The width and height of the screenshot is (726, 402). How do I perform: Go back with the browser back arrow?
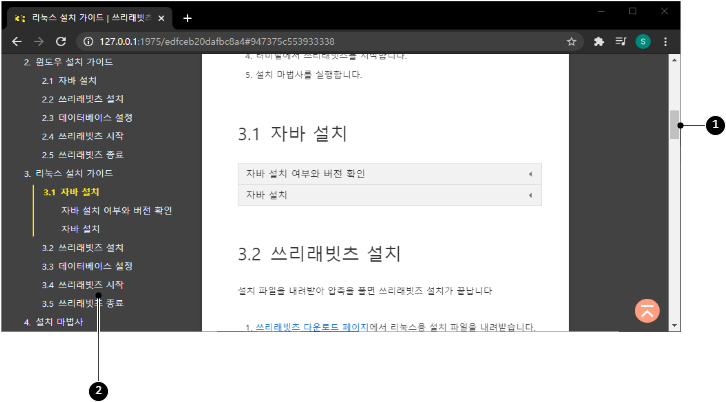click(x=17, y=42)
